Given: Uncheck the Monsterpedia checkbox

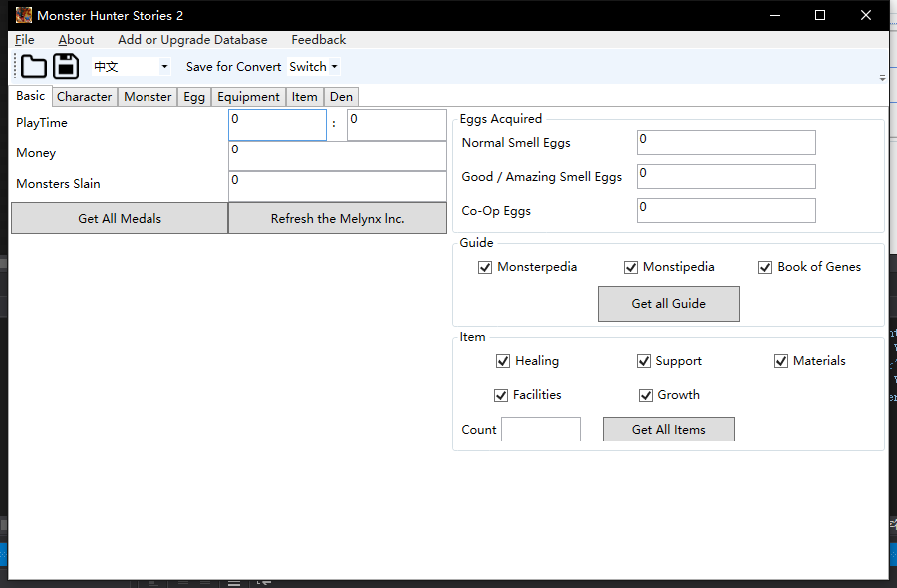Looking at the screenshot, I should [x=485, y=267].
